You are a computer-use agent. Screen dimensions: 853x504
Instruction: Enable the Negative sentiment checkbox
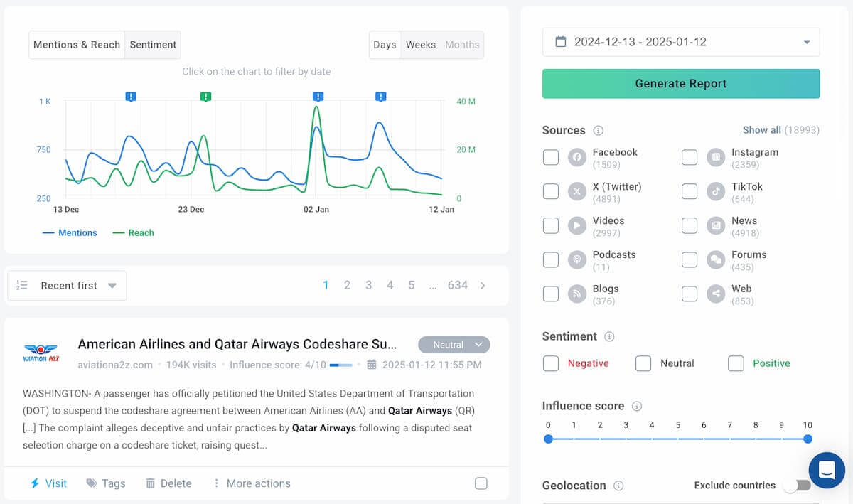551,363
